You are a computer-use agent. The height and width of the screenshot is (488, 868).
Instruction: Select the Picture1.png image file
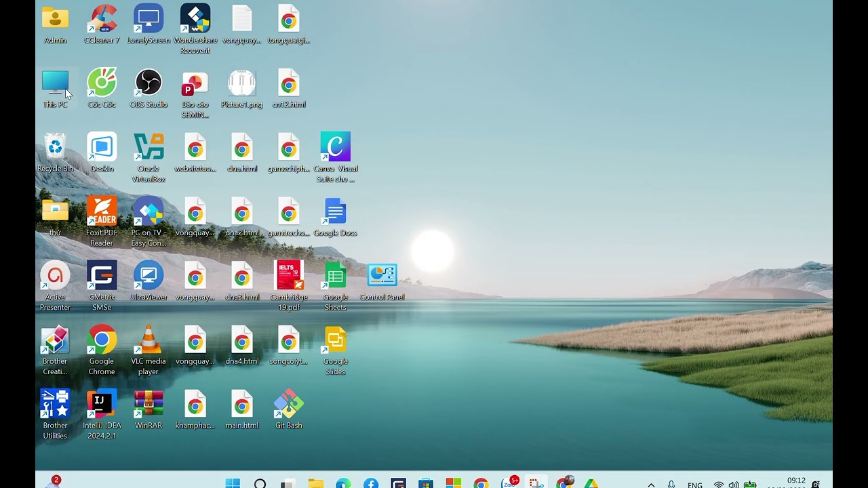pos(242,89)
